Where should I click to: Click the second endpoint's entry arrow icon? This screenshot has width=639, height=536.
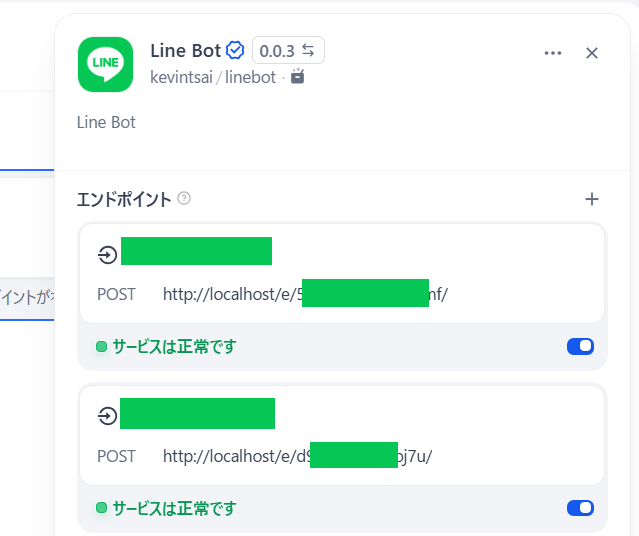coord(107,415)
